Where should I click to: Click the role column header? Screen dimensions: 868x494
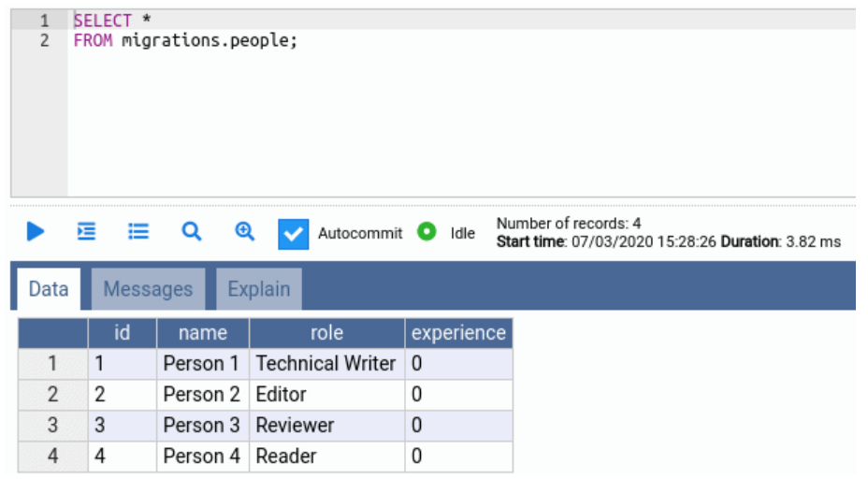(x=326, y=333)
